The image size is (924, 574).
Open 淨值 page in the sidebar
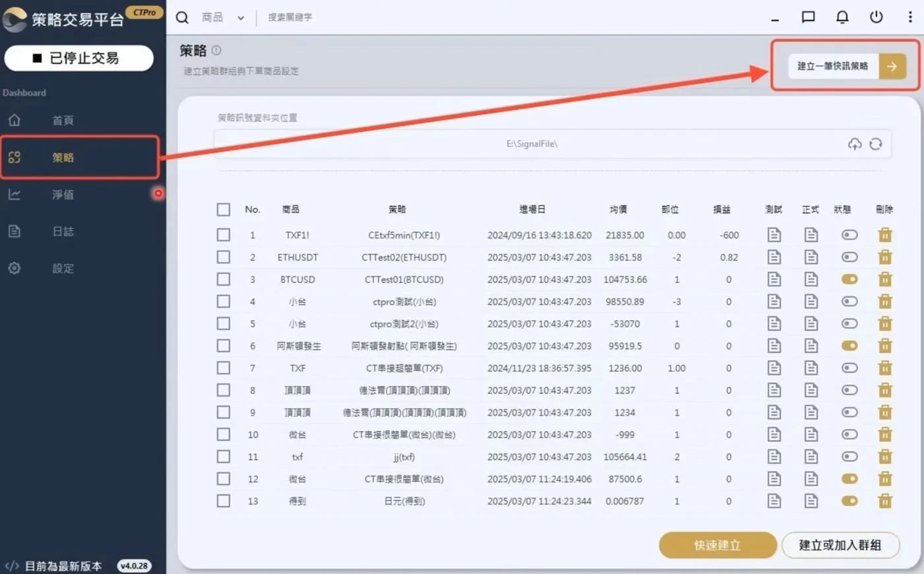63,195
